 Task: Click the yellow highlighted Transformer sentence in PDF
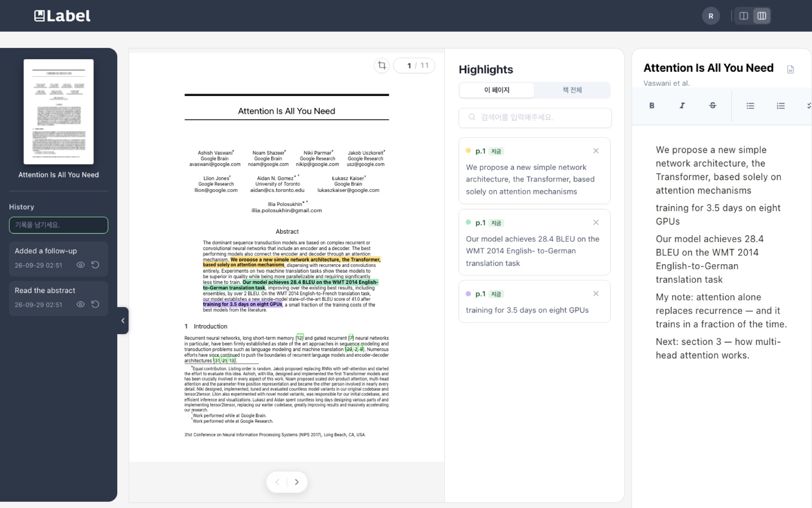pyautogui.click(x=291, y=262)
